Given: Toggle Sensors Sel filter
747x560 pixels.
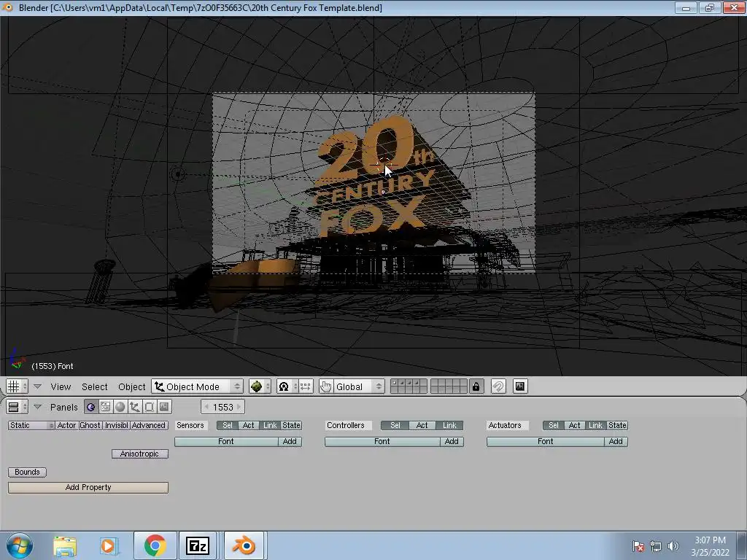Looking at the screenshot, I should [x=228, y=425].
